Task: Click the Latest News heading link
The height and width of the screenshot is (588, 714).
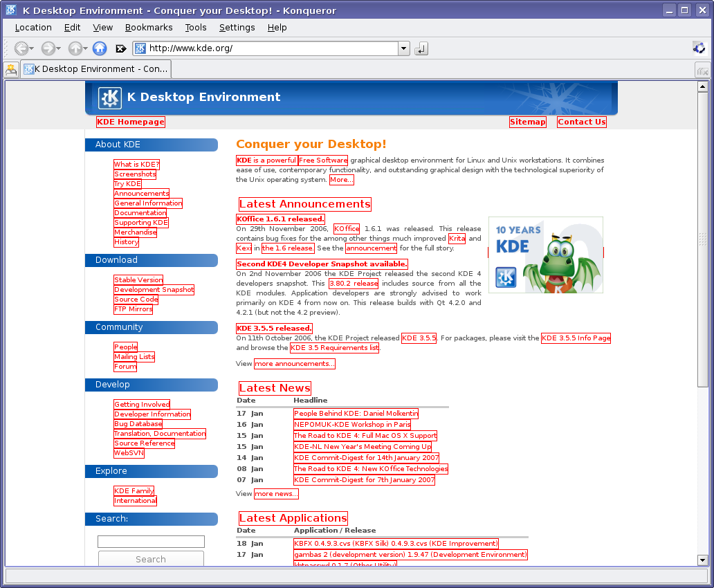Action: tap(275, 388)
